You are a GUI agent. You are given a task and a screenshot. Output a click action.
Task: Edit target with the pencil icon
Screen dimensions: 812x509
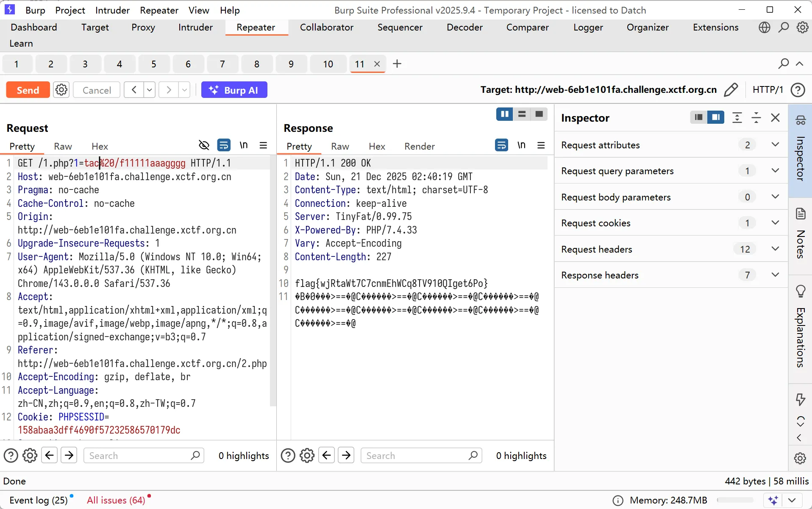pyautogui.click(x=731, y=90)
